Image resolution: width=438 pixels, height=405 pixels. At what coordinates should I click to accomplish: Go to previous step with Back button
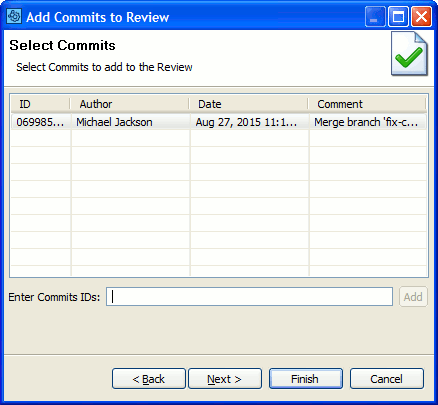149,379
